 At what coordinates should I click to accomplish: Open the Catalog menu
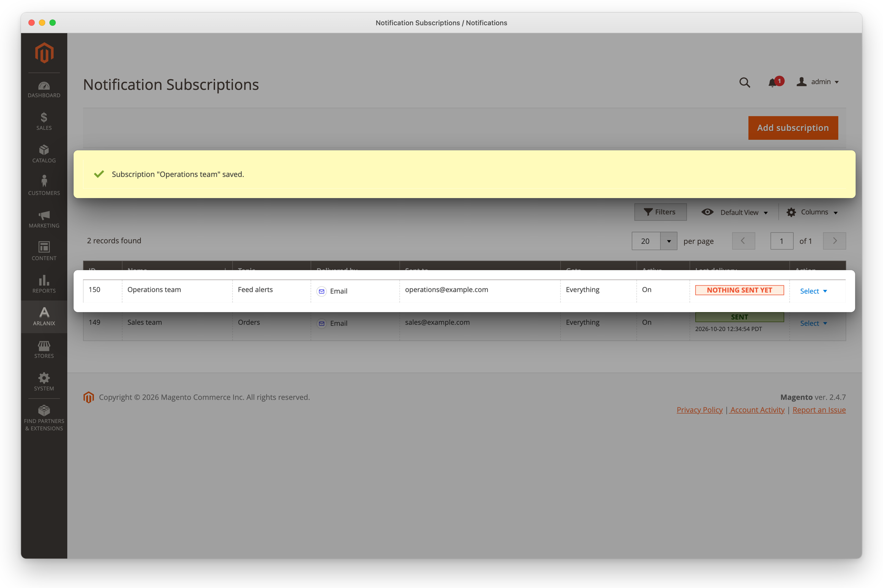coord(44,154)
